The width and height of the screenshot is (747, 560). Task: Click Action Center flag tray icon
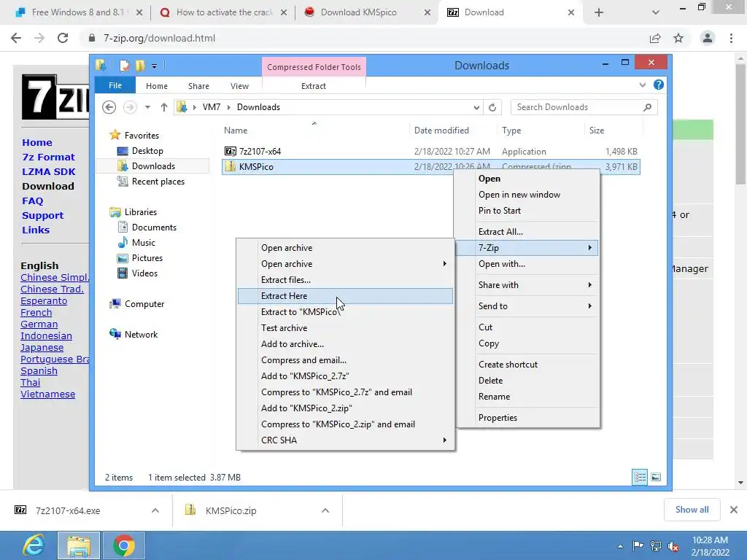638,545
